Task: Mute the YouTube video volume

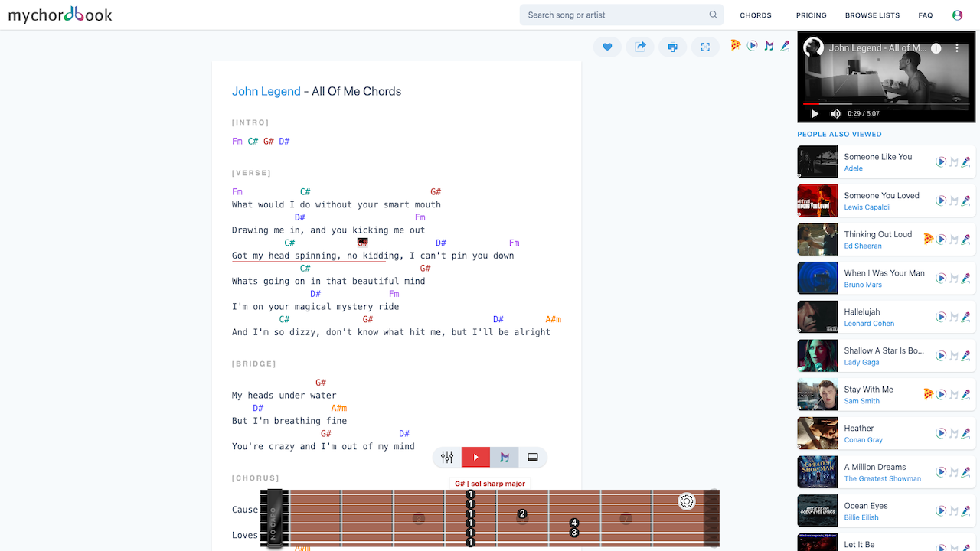Action: point(835,113)
